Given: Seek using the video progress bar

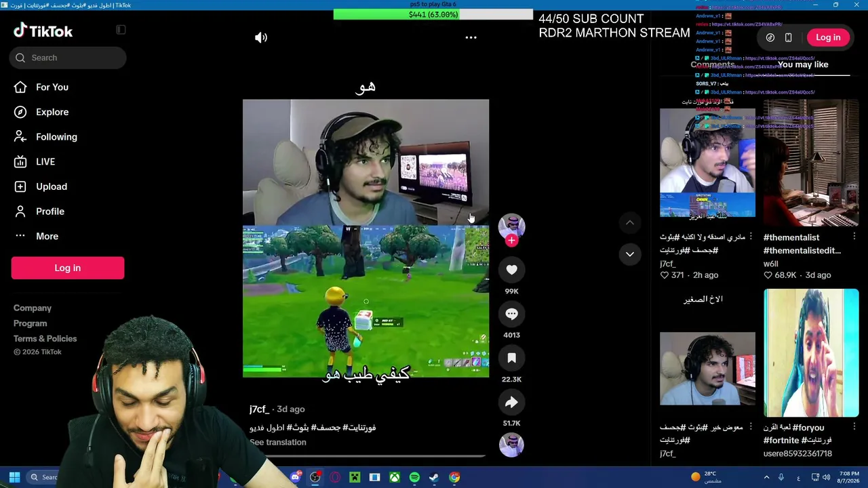Looking at the screenshot, I should (x=367, y=456).
